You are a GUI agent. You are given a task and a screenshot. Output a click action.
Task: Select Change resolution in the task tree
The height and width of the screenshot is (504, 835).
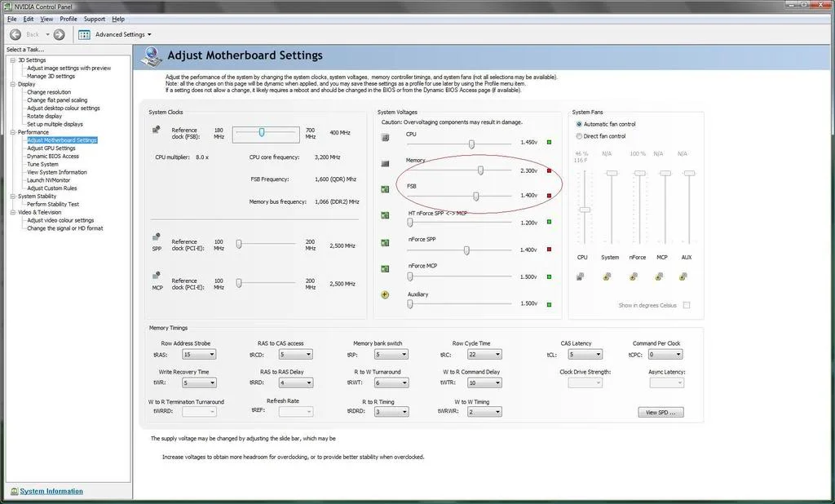pos(48,92)
